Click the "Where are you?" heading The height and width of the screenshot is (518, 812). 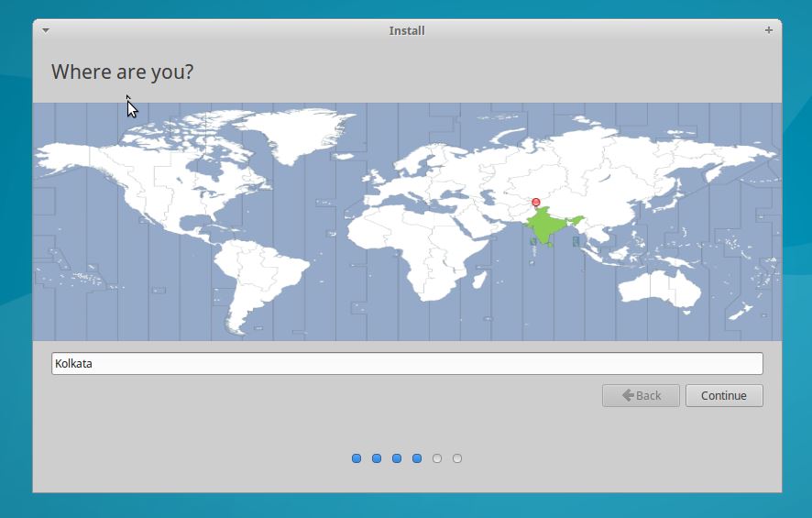pos(122,72)
